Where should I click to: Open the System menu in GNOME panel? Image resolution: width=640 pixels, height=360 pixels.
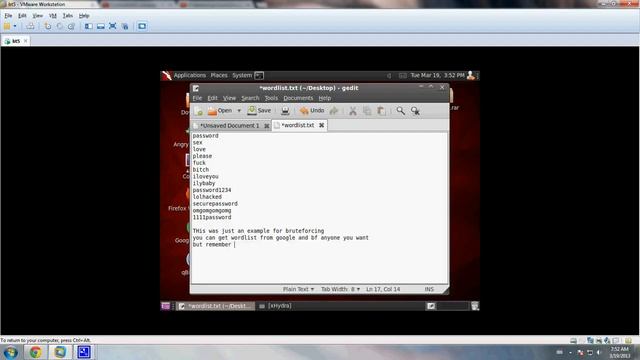(x=242, y=76)
